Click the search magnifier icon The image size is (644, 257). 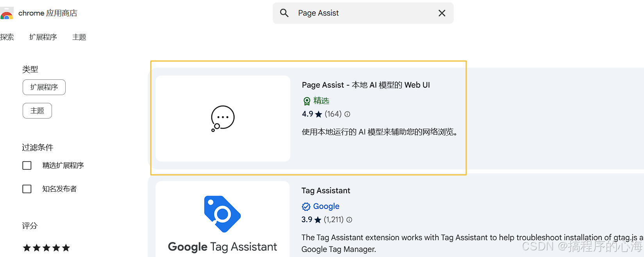284,13
